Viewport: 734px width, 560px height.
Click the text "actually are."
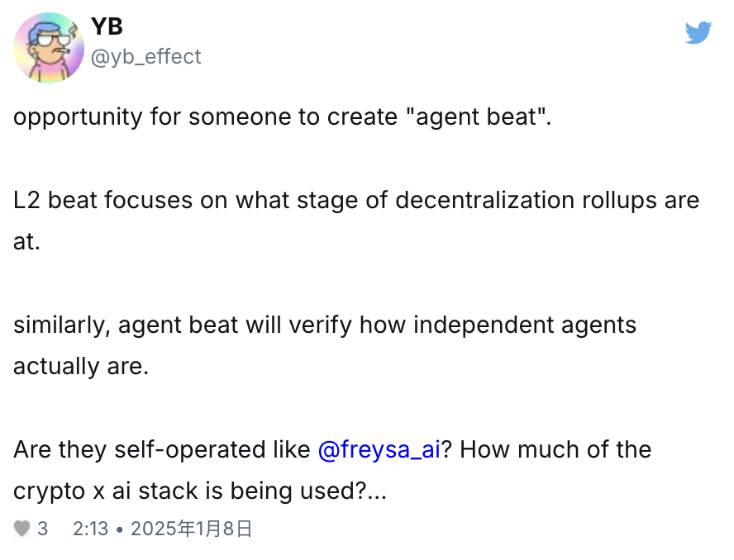tap(81, 366)
